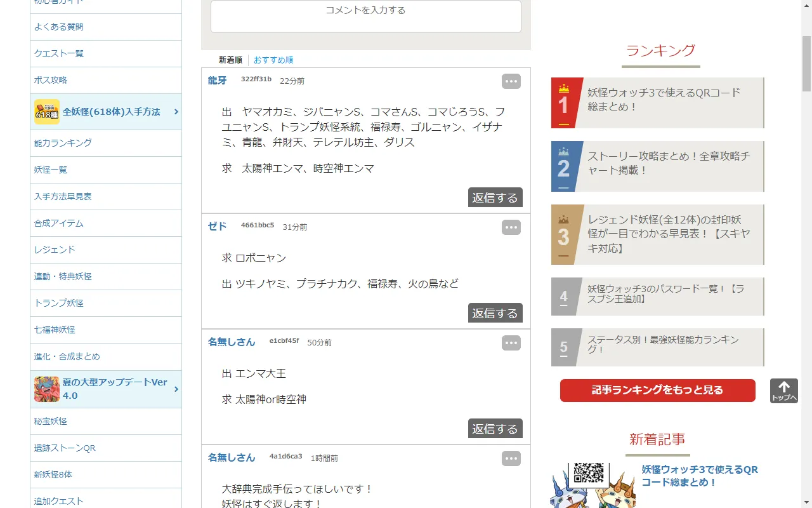Open 合成アイテム sidebar link
The image size is (812, 508).
(106, 223)
